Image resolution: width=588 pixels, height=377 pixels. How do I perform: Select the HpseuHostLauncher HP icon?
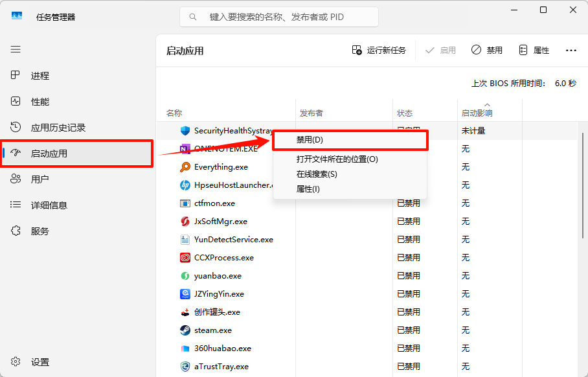click(x=184, y=185)
